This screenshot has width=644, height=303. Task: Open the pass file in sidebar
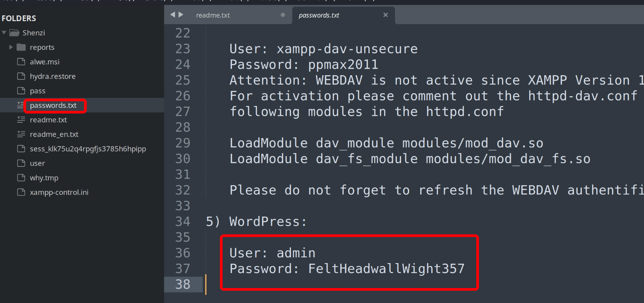38,91
